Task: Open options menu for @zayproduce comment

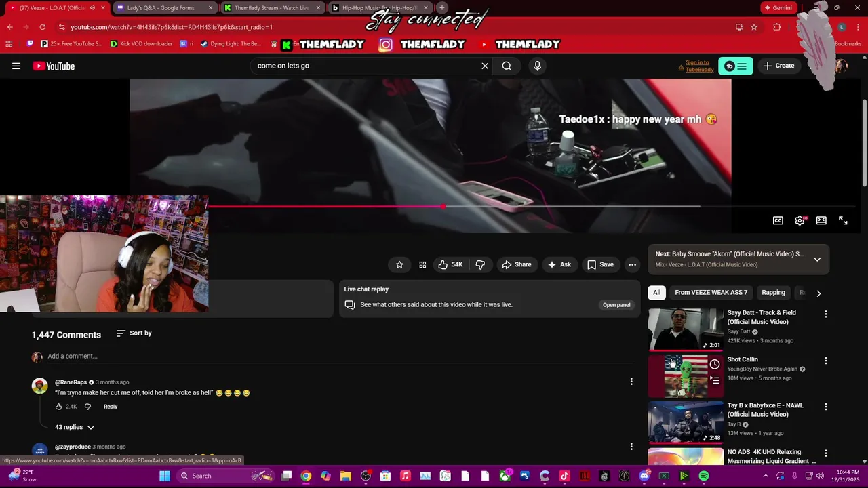Action: [631, 447]
